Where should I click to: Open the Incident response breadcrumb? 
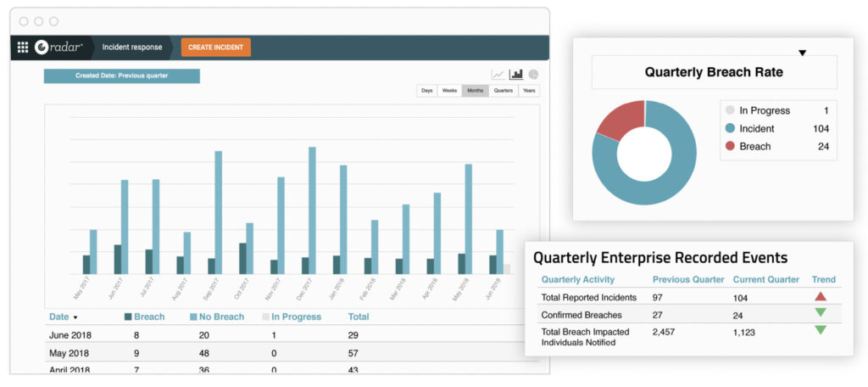(x=127, y=48)
